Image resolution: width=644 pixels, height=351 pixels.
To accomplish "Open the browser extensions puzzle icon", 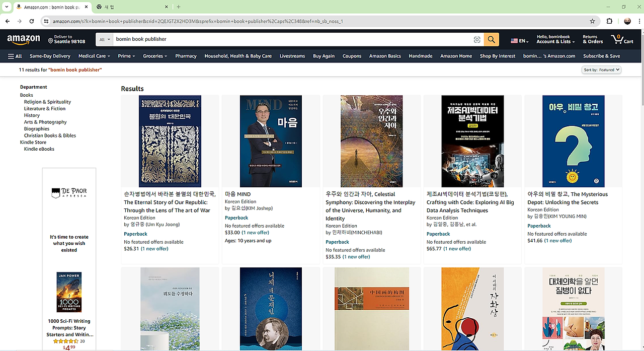I will pos(610,21).
